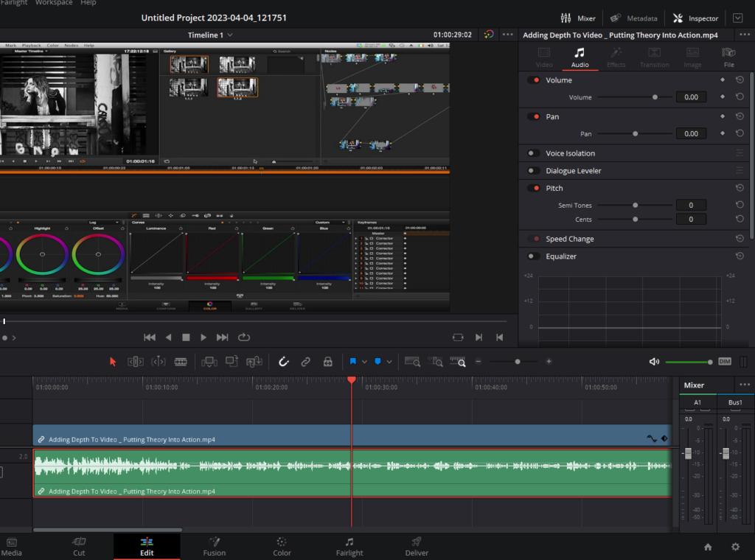This screenshot has width=755, height=560.
Task: Mute monitoring with the speaker icon
Action: (x=654, y=362)
